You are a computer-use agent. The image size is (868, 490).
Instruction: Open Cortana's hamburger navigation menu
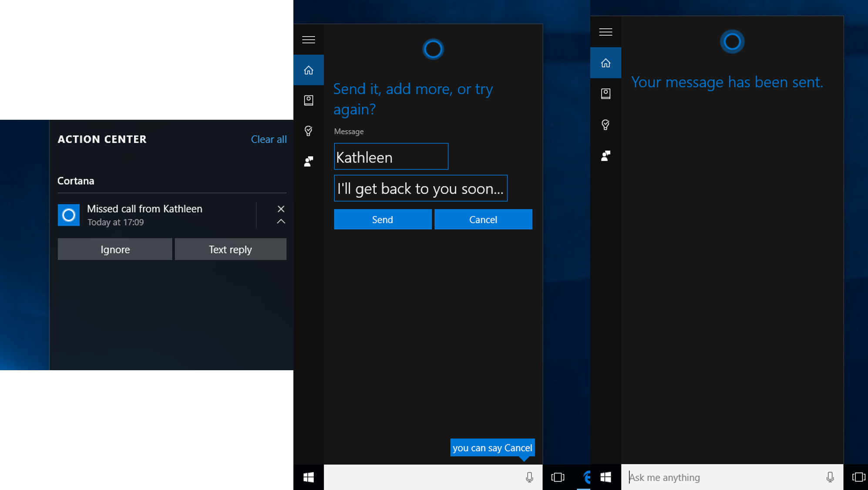click(x=309, y=40)
